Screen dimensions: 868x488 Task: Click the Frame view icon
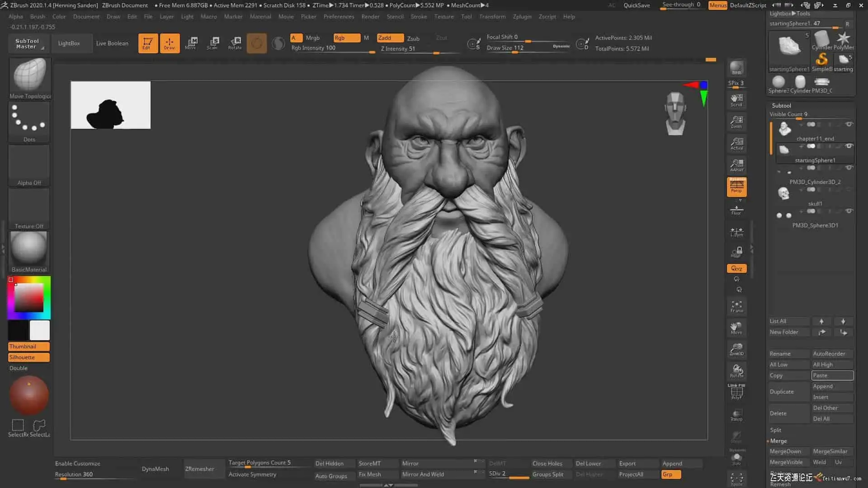[x=736, y=306]
